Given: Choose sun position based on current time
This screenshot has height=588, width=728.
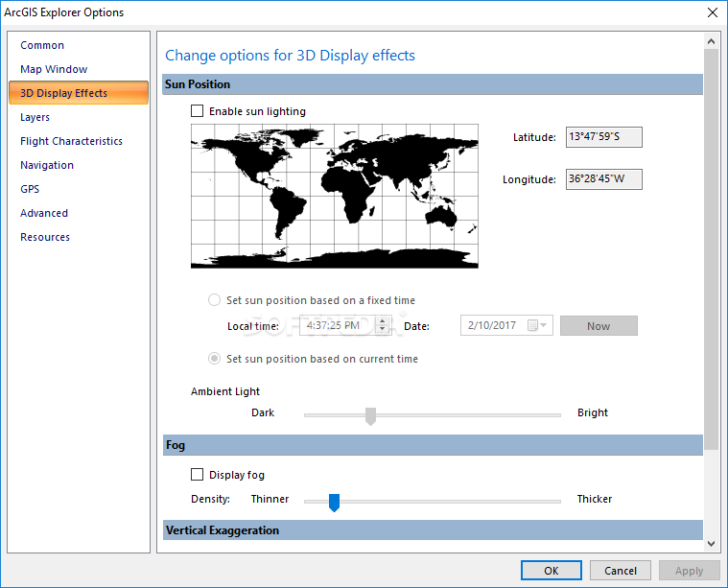Looking at the screenshot, I should [x=214, y=359].
